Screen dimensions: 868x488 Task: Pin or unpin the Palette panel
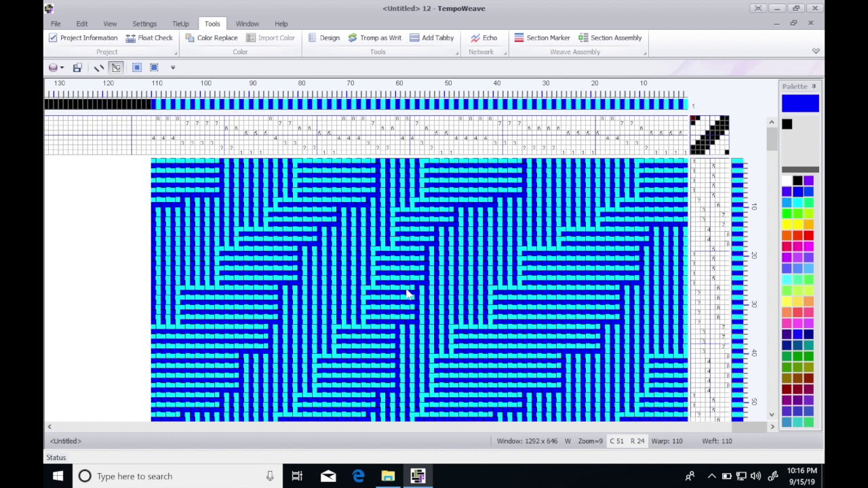coord(814,87)
